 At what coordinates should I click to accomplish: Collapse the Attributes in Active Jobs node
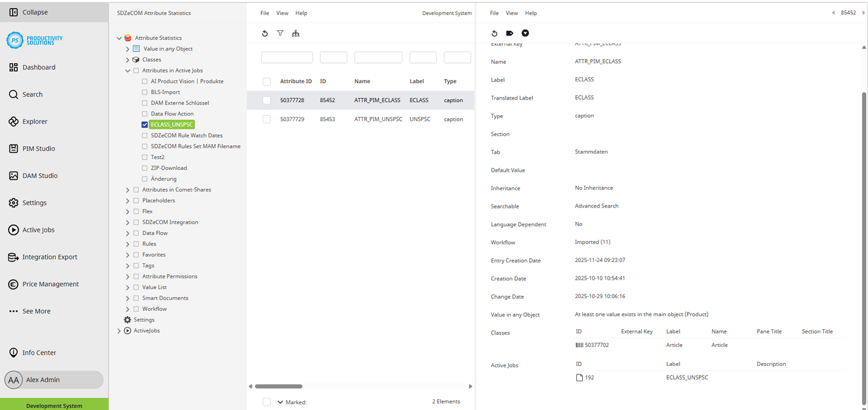click(x=127, y=70)
